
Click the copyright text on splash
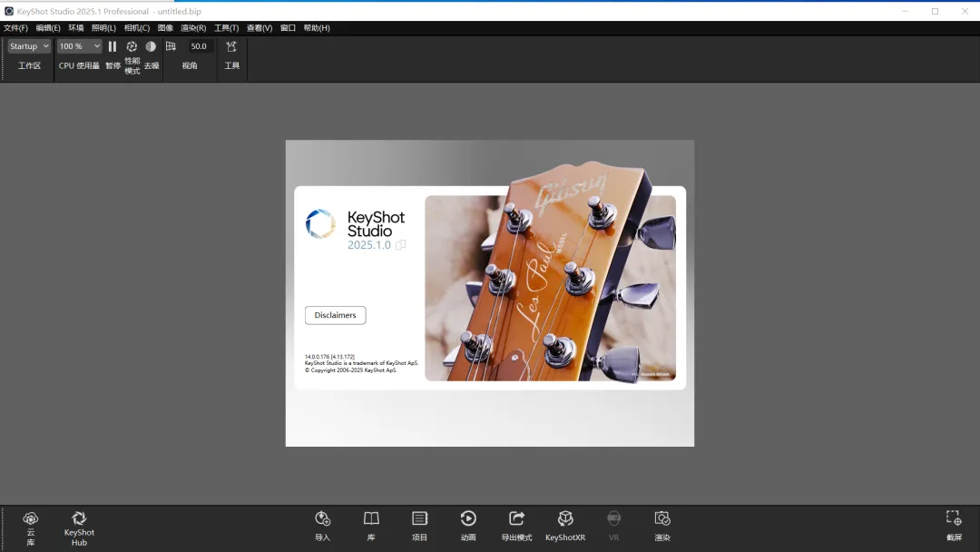pos(350,370)
